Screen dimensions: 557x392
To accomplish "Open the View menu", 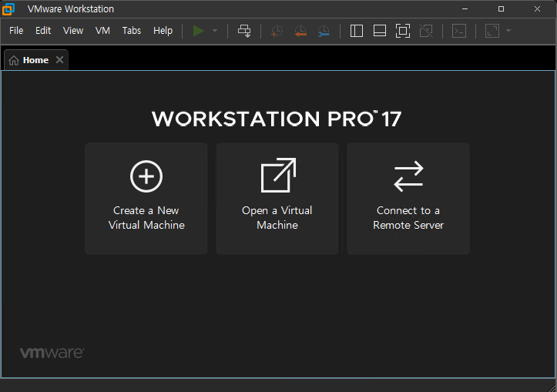I will (73, 31).
